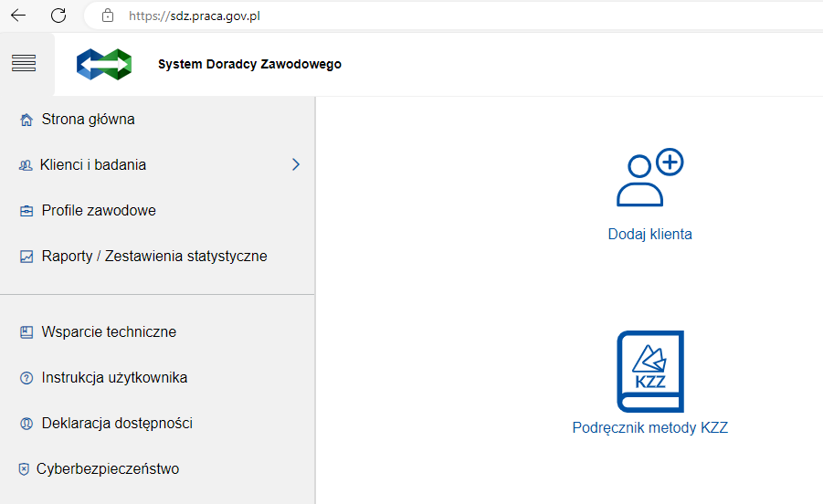Click the Dodaj klienta text link
The height and width of the screenshot is (504, 823).
click(x=649, y=235)
